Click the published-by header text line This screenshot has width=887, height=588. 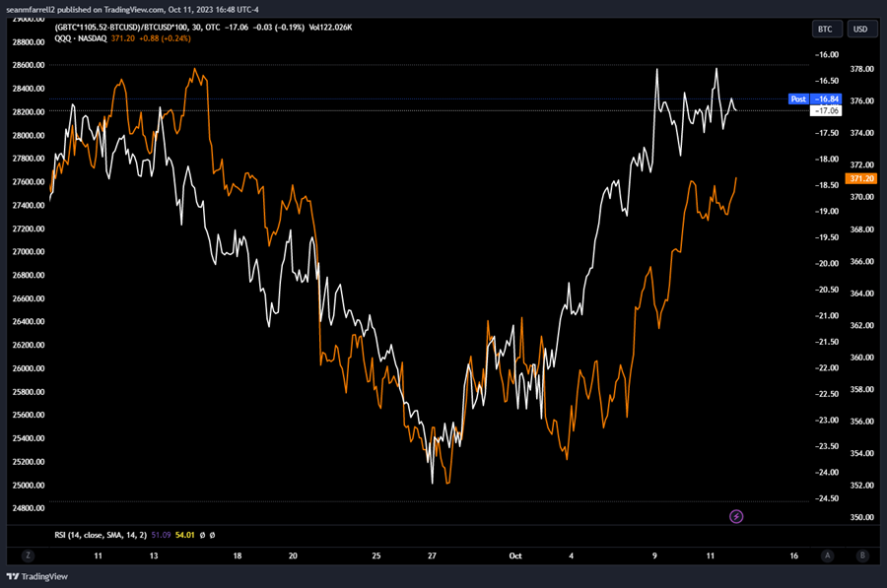(132, 10)
